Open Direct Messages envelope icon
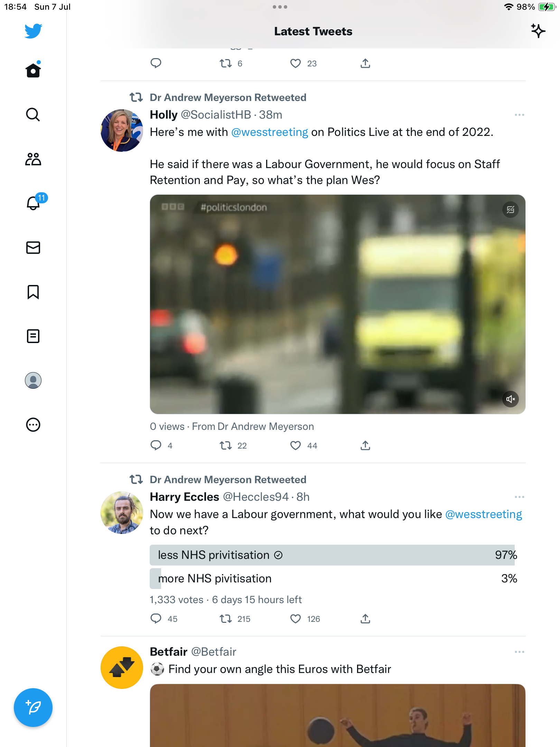The width and height of the screenshot is (560, 747). 33,248
